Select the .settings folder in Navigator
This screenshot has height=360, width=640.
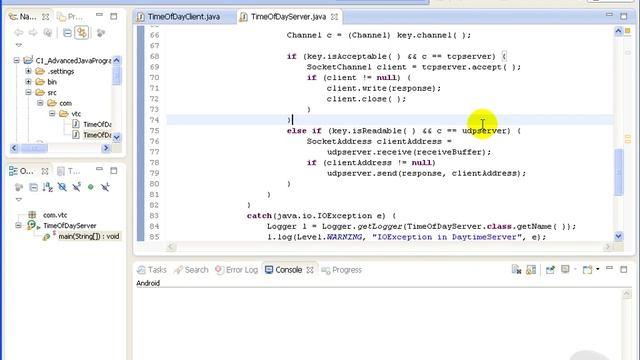pyautogui.click(x=61, y=71)
